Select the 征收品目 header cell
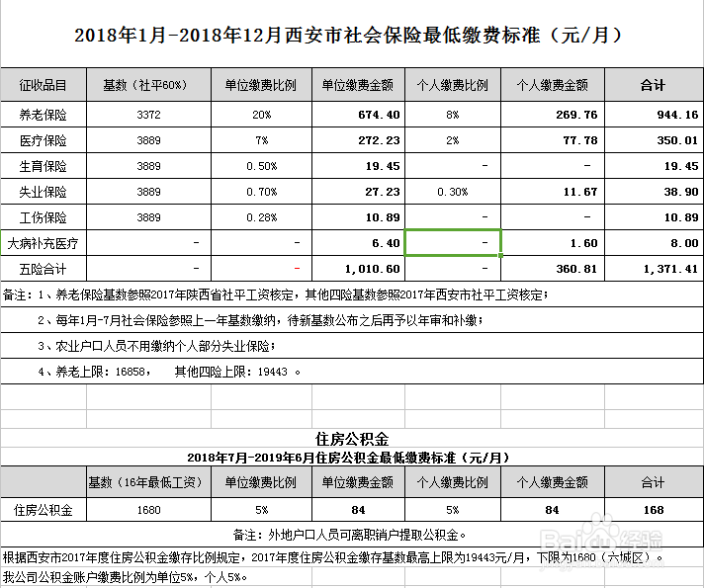Image resolution: width=704 pixels, height=588 pixels. click(x=44, y=85)
